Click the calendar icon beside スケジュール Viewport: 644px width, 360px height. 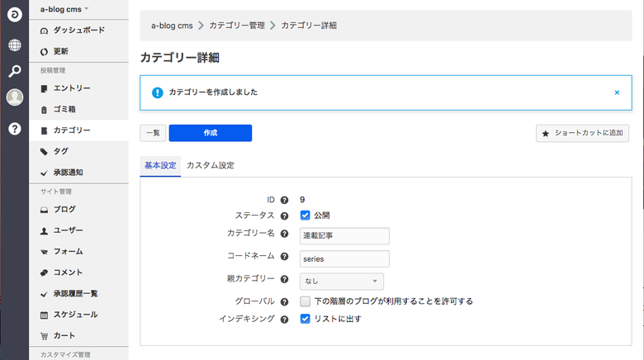pos(44,315)
